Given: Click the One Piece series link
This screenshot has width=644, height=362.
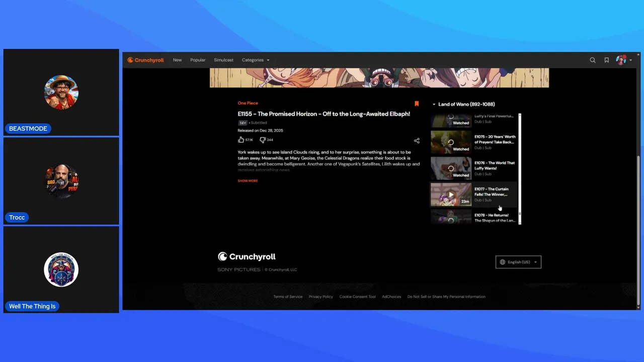Looking at the screenshot, I should coord(248,103).
